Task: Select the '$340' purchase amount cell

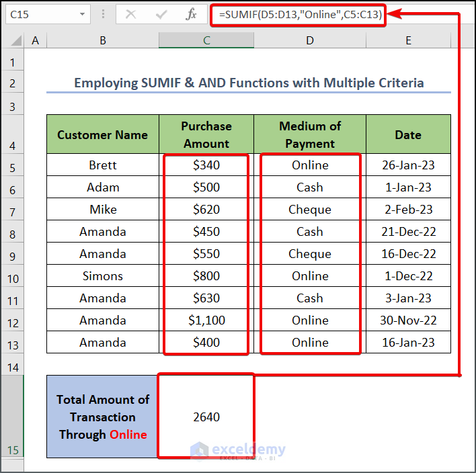Action: [x=206, y=165]
